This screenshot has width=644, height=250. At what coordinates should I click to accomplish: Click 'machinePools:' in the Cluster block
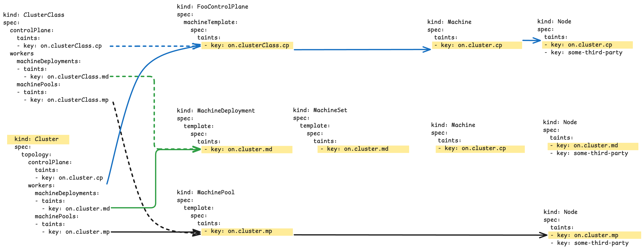57,216
